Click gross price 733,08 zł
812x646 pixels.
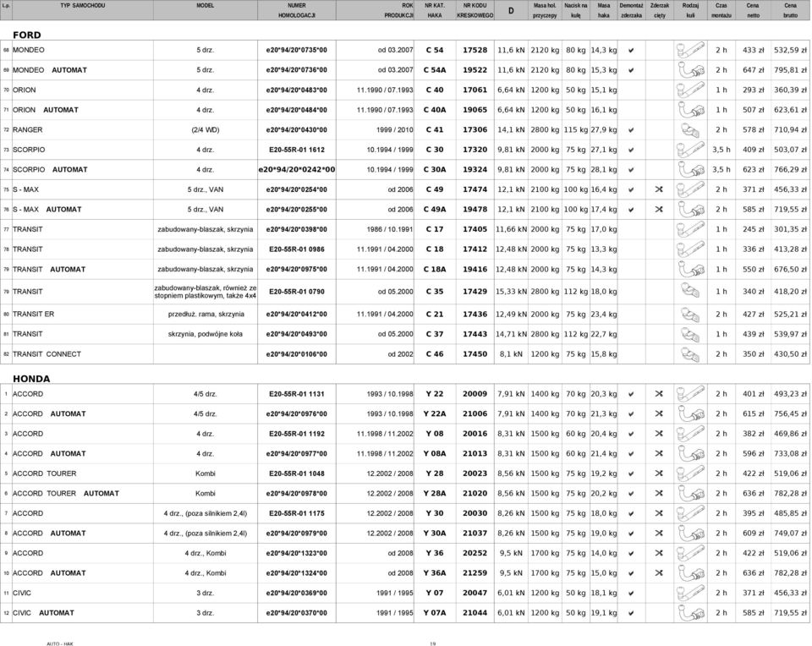790,453
